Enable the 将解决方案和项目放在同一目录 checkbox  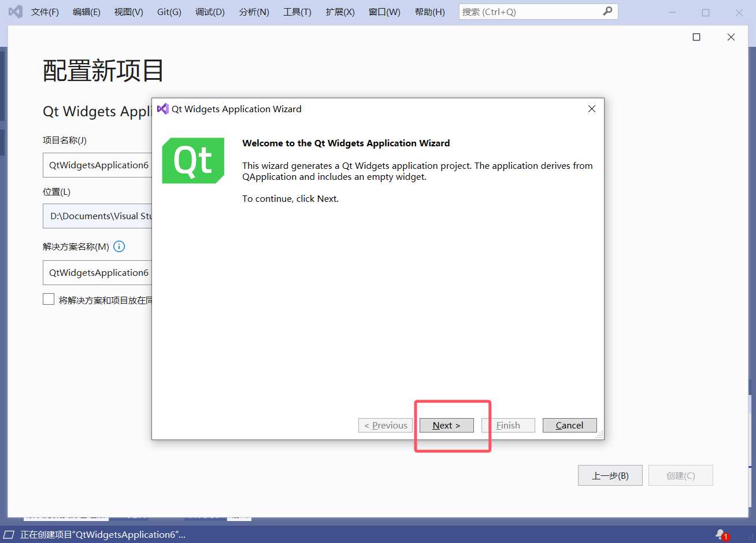(49, 299)
